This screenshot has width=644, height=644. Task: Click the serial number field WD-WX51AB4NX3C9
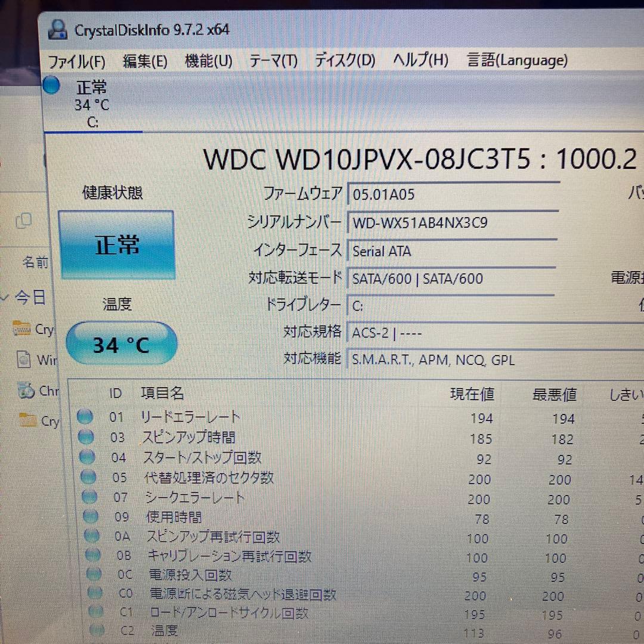coord(453,222)
